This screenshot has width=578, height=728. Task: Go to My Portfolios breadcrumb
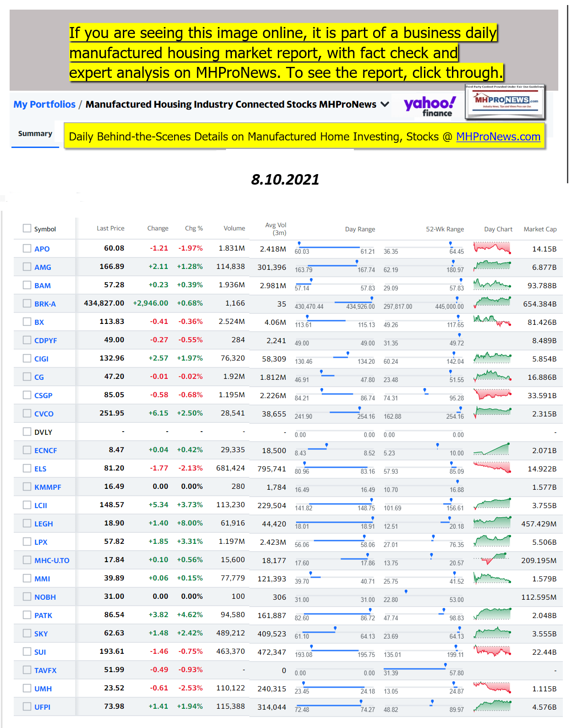[x=44, y=104]
